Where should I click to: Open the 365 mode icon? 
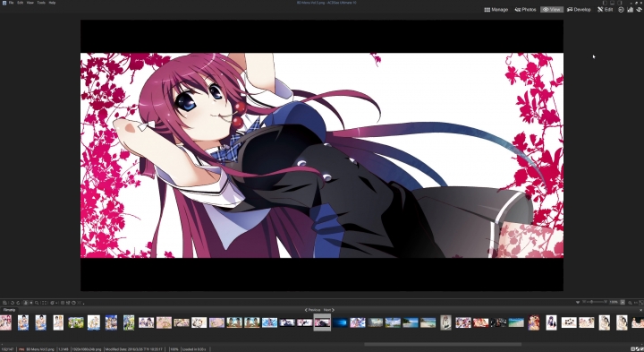[x=621, y=10]
